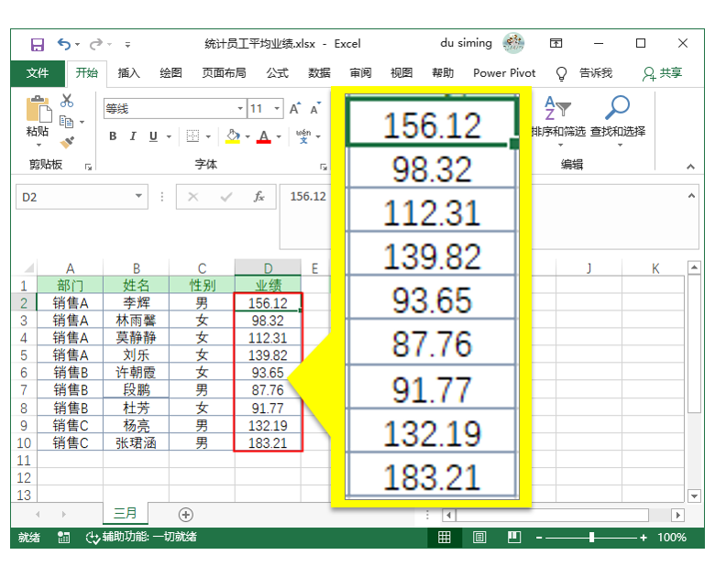Click the Save icon in title bar

pyautogui.click(x=37, y=44)
